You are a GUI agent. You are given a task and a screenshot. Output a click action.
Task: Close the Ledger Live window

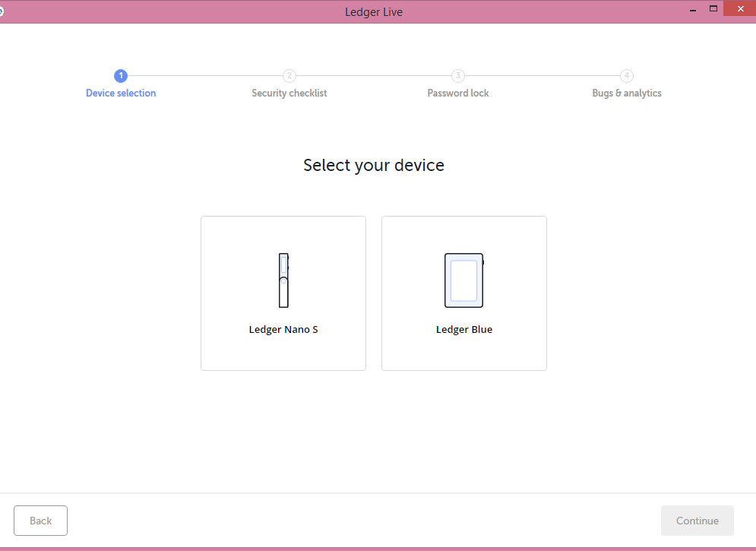[740, 8]
